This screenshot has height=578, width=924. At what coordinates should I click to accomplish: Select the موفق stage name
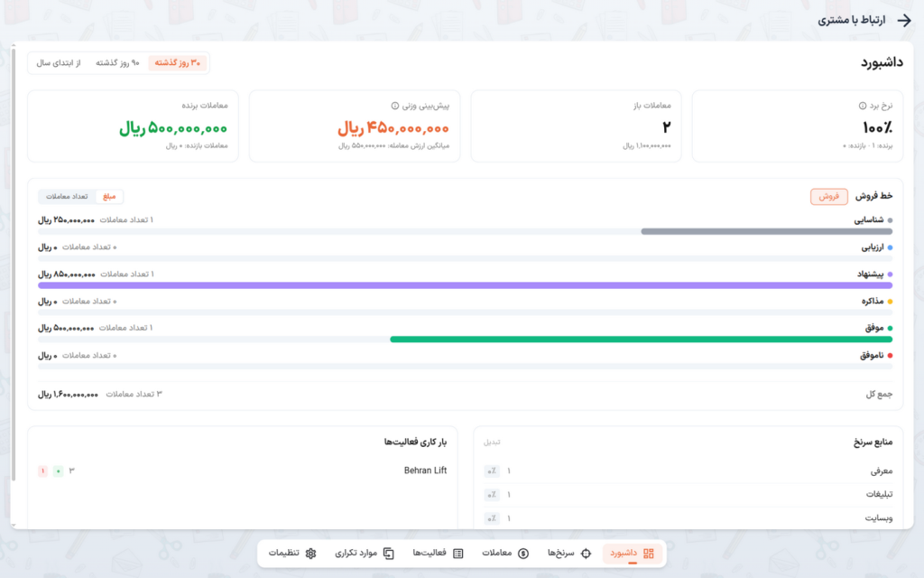874,328
